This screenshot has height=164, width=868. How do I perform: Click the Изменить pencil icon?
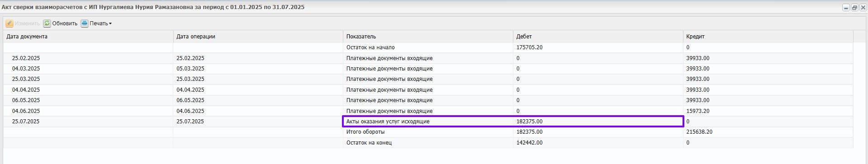point(9,23)
